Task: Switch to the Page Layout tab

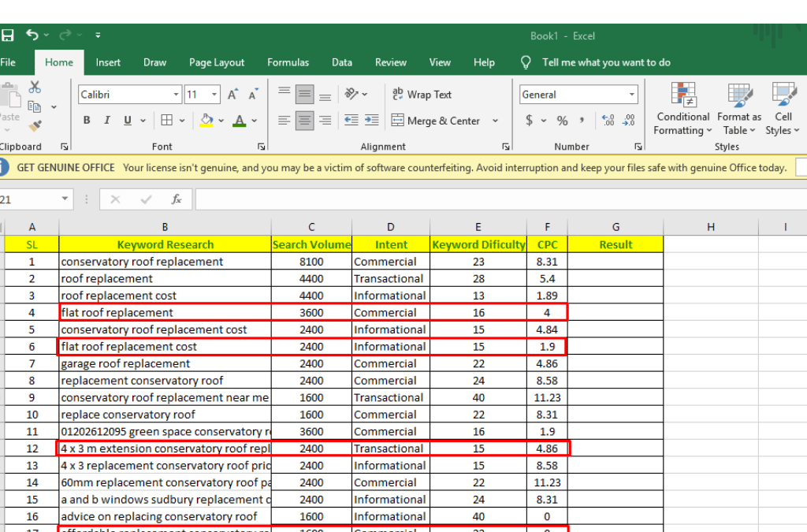Action: click(x=217, y=62)
